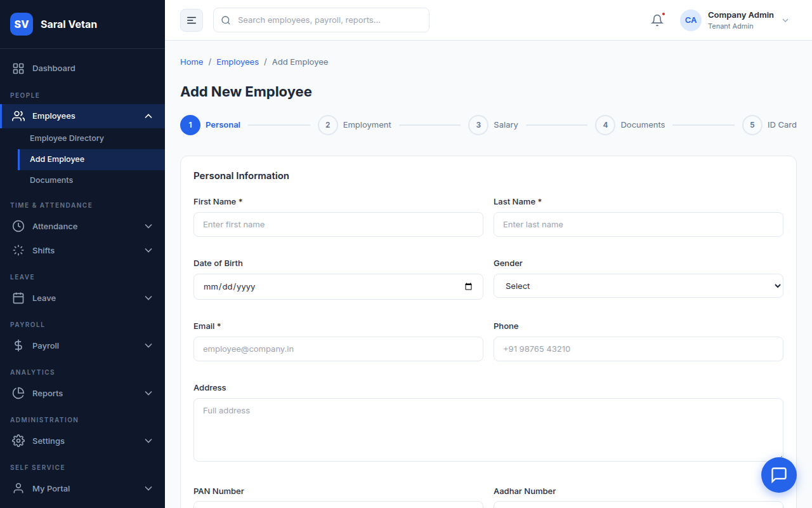Viewport: 812px width, 508px height.
Task: Click the CA avatar circle
Action: pyautogui.click(x=691, y=20)
